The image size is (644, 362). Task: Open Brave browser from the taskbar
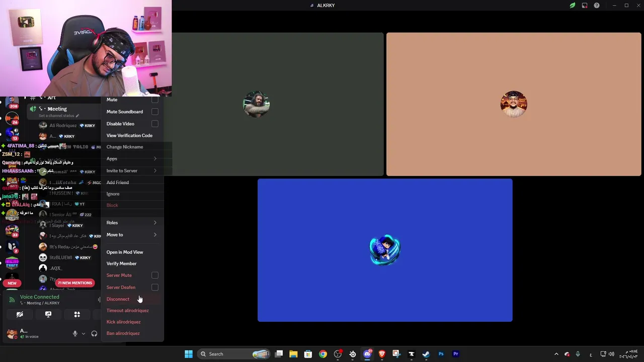pyautogui.click(x=382, y=354)
